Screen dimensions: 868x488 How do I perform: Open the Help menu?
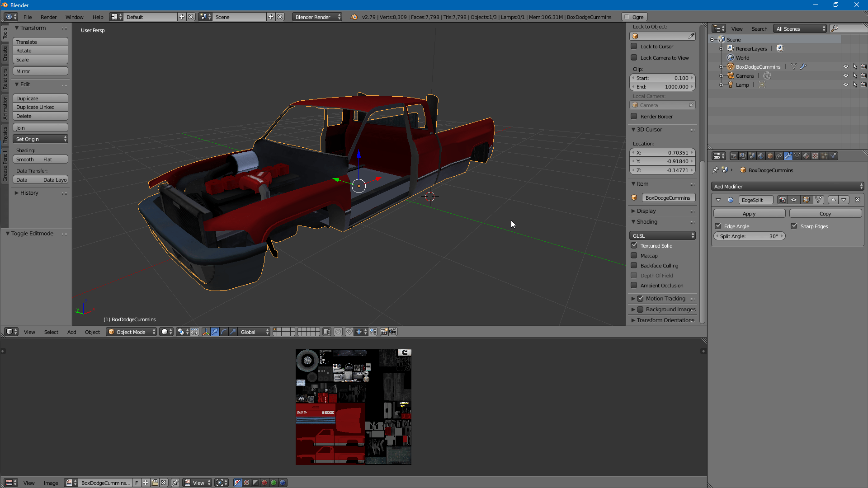tap(98, 17)
